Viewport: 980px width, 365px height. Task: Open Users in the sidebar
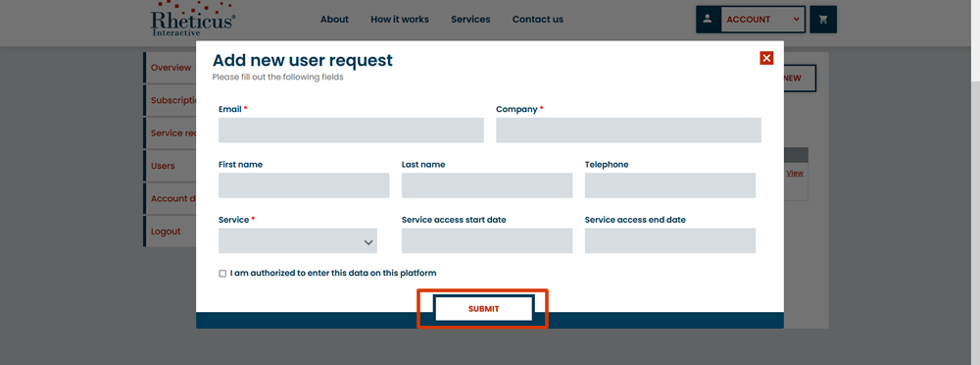[170, 166]
